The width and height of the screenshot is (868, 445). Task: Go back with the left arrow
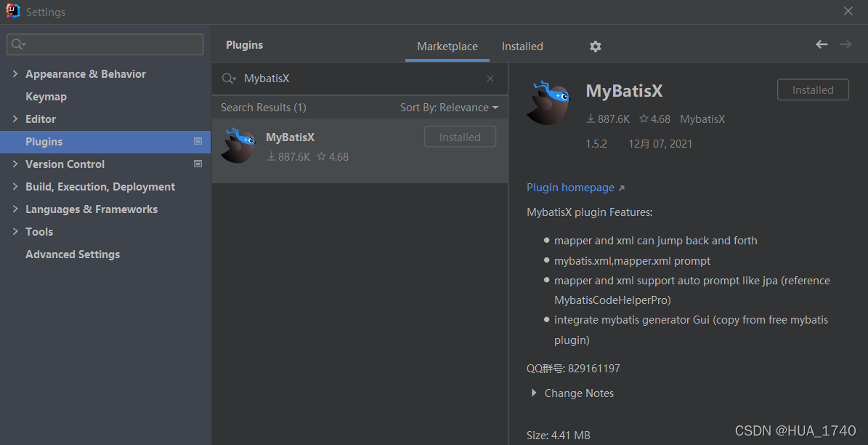point(822,44)
